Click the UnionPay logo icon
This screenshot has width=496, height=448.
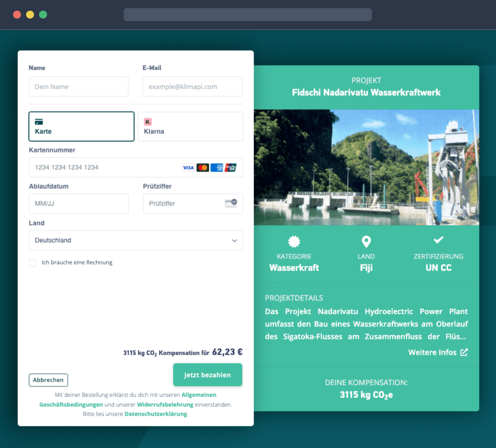pyautogui.click(x=231, y=168)
